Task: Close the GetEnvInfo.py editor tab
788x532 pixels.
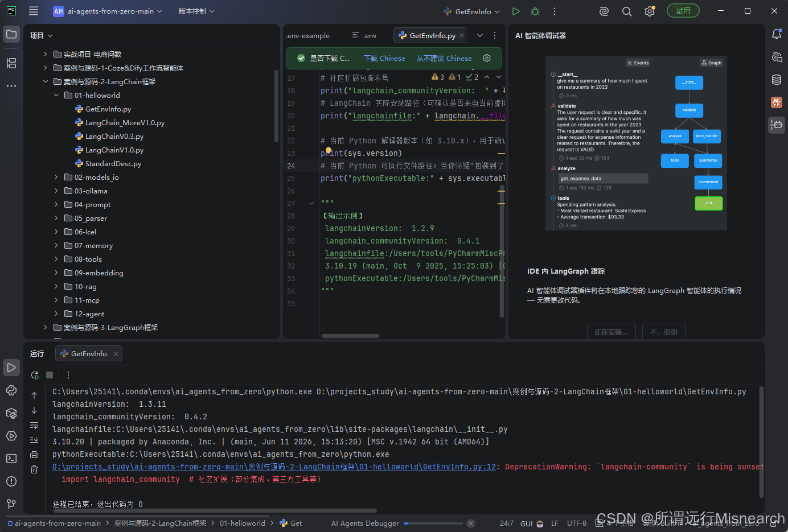Action: pos(462,35)
